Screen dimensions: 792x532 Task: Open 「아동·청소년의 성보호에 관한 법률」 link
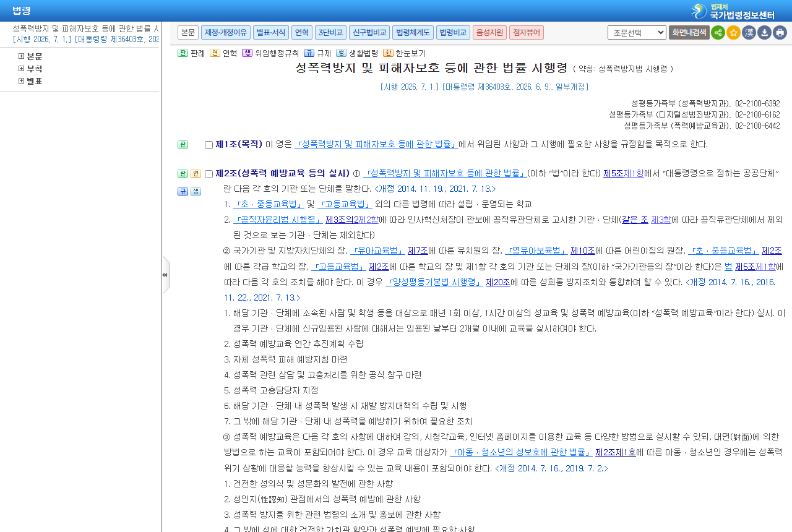(521, 452)
